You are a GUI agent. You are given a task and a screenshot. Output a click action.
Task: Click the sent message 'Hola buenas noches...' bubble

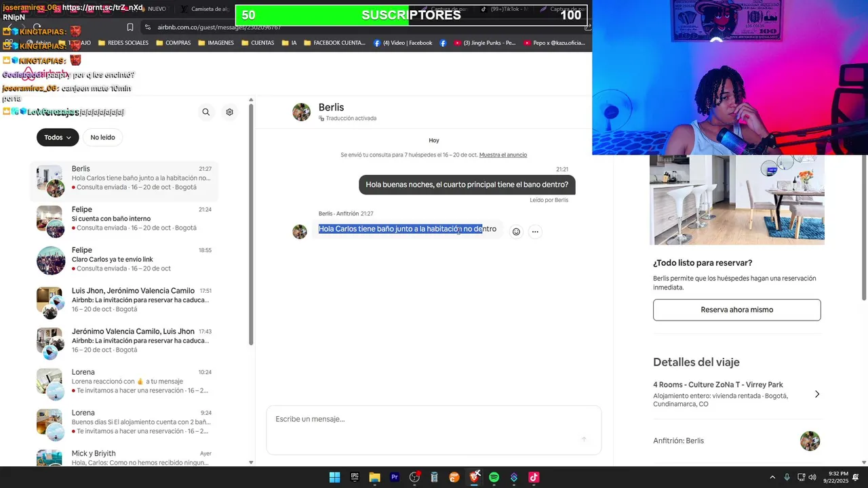[467, 184]
